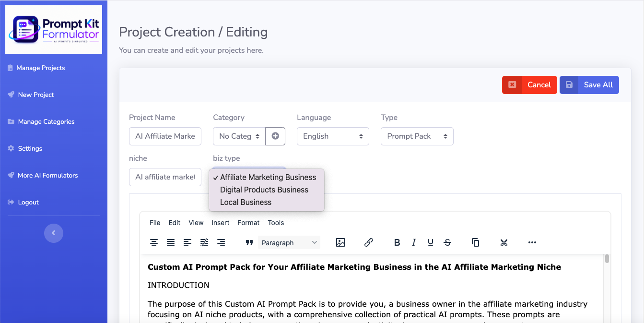The height and width of the screenshot is (323, 644).
Task: Open the Insert menu in editor
Action: pyautogui.click(x=221, y=223)
